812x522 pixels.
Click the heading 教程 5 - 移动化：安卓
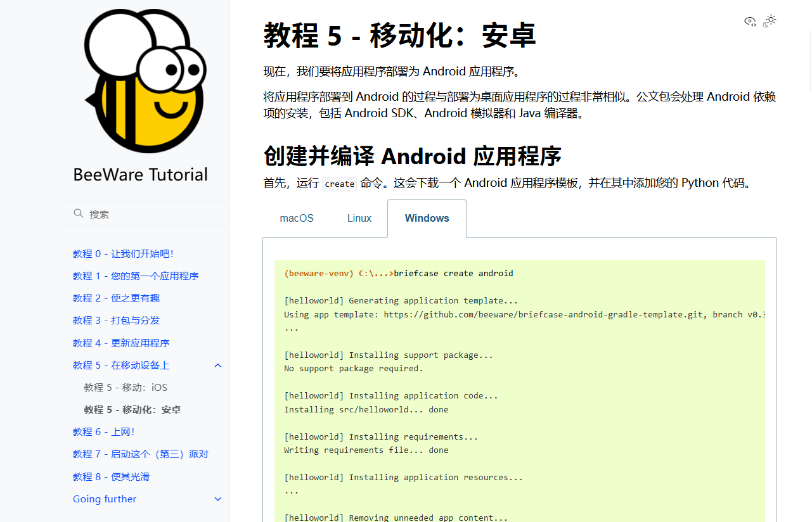[400, 35]
